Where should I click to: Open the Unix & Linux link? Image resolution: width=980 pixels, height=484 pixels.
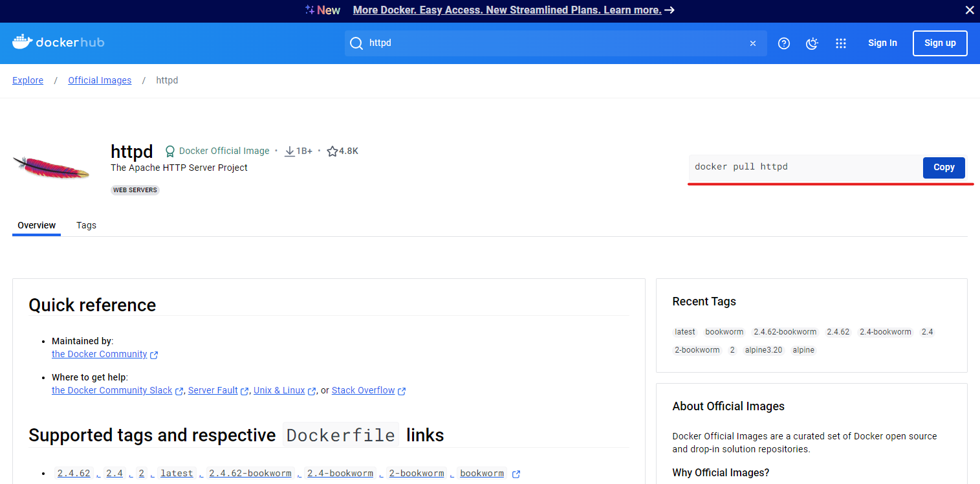click(x=279, y=390)
